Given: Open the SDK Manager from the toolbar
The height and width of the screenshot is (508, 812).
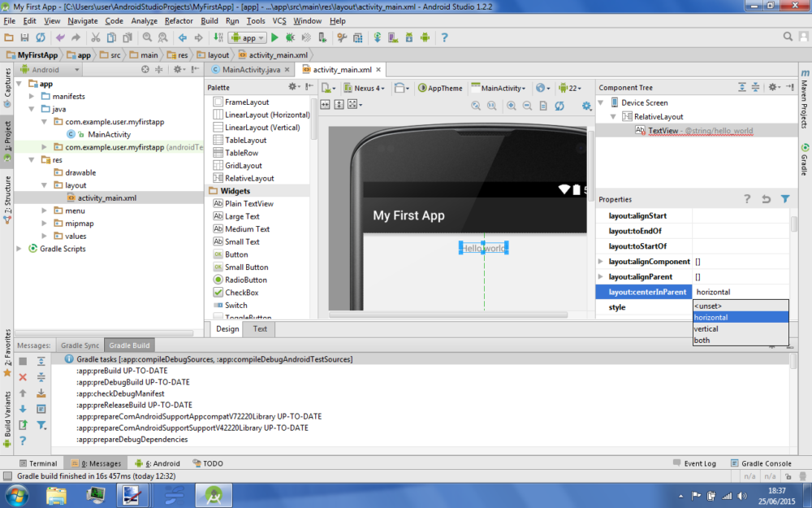Looking at the screenshot, I should coord(411,37).
